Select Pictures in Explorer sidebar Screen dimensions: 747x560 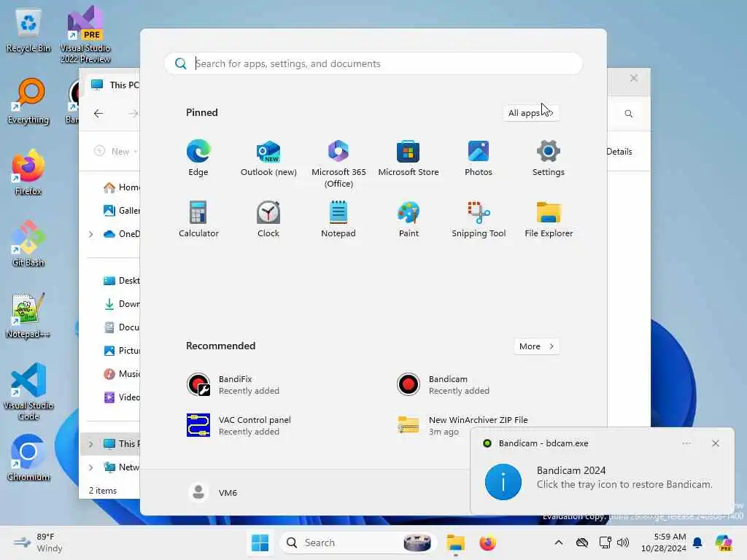click(x=121, y=351)
